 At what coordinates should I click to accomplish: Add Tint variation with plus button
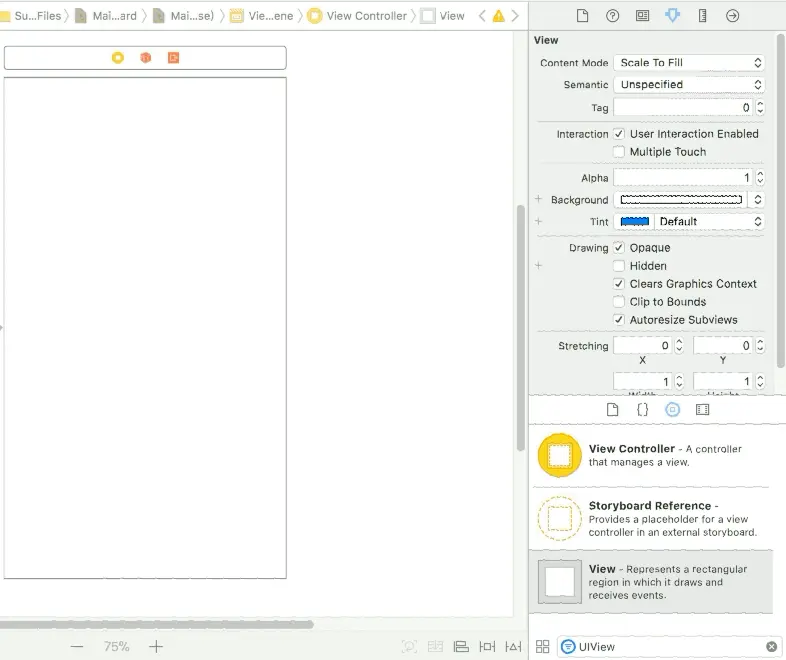[x=538, y=221]
